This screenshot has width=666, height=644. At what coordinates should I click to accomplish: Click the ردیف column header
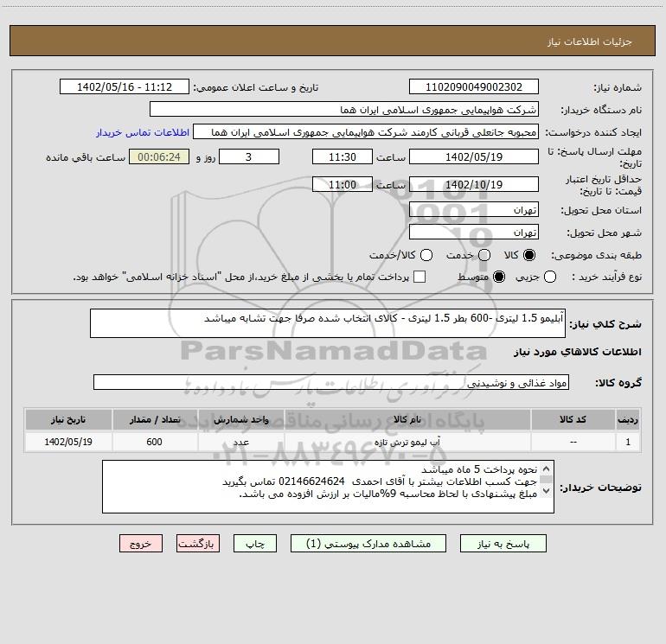point(628,420)
